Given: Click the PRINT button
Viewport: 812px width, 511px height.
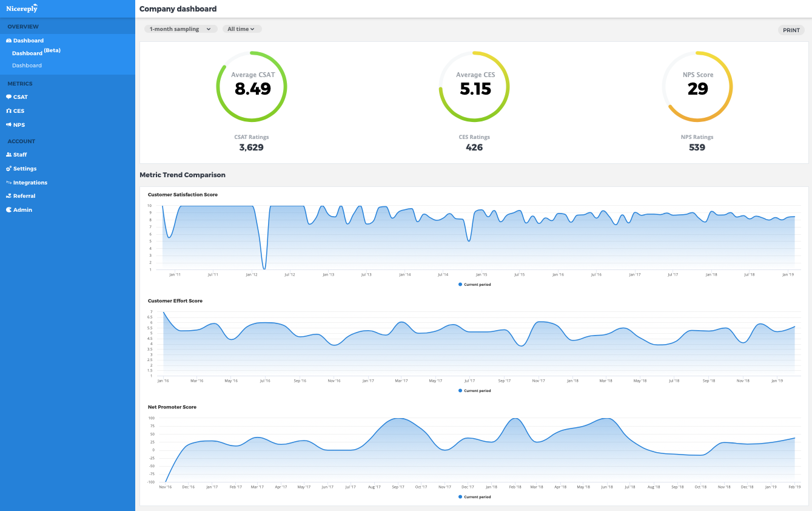Looking at the screenshot, I should click(x=791, y=30).
